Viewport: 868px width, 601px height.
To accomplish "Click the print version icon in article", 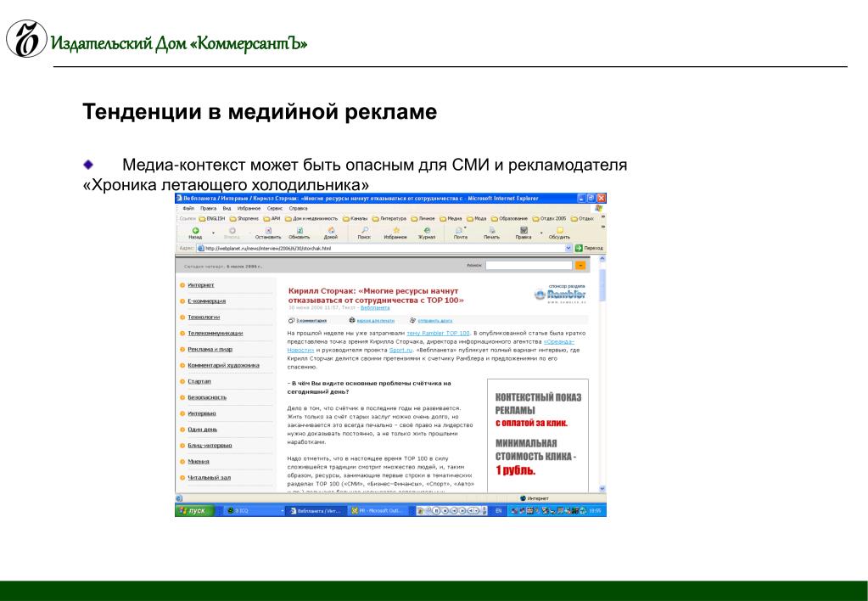I will point(351,320).
